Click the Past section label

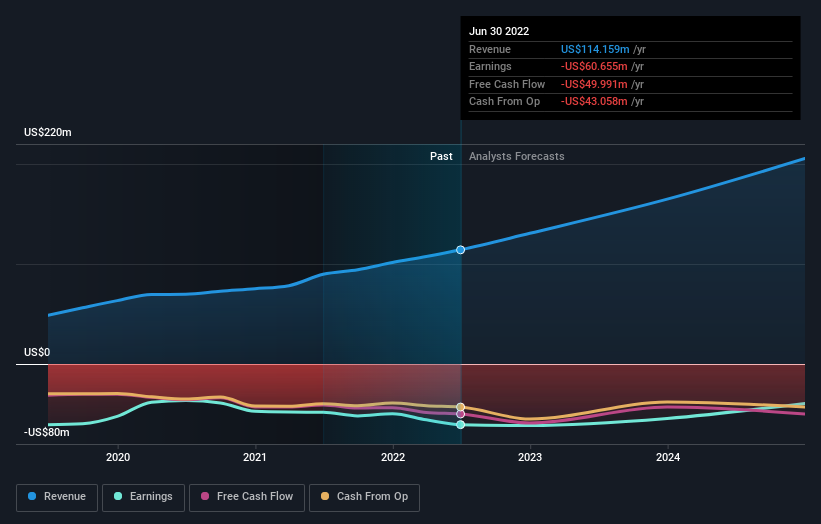pyautogui.click(x=441, y=157)
